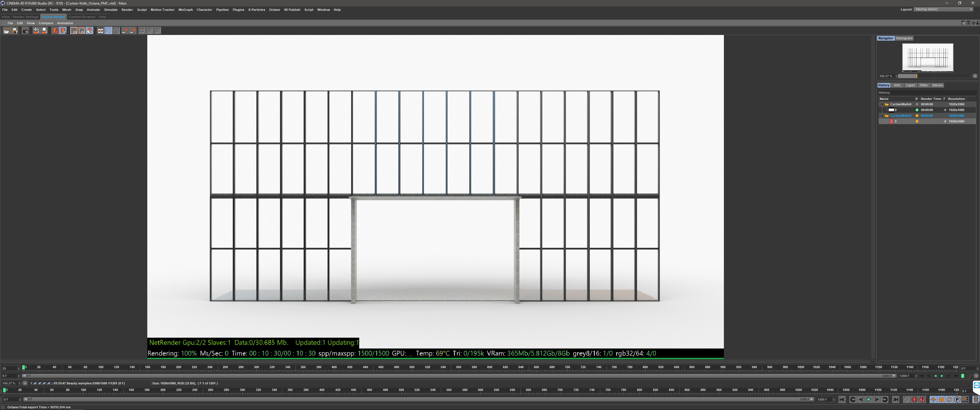Click the Save As floppy disk icon
Screen dimensions: 980x410
coord(15,30)
